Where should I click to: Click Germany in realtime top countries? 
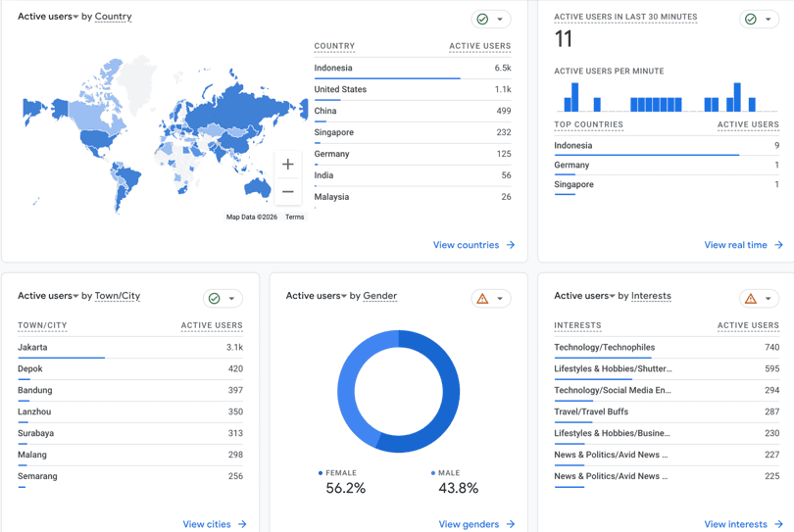667,166
